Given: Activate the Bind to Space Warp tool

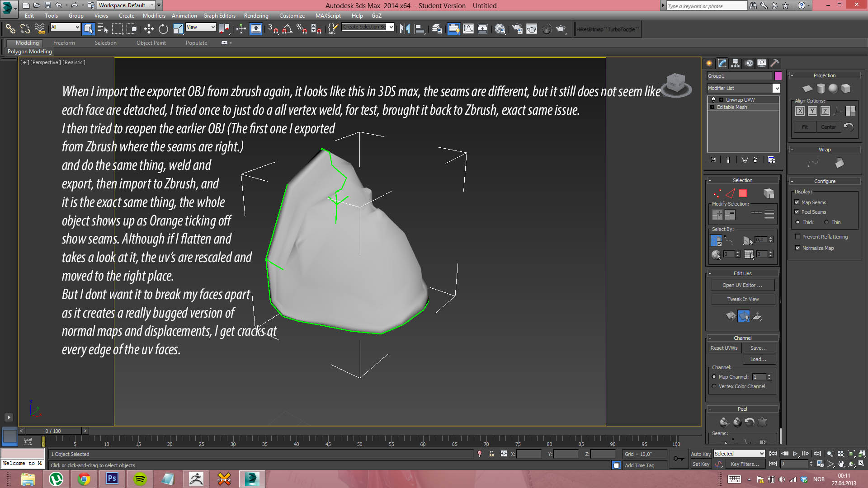Looking at the screenshot, I should (40, 29).
